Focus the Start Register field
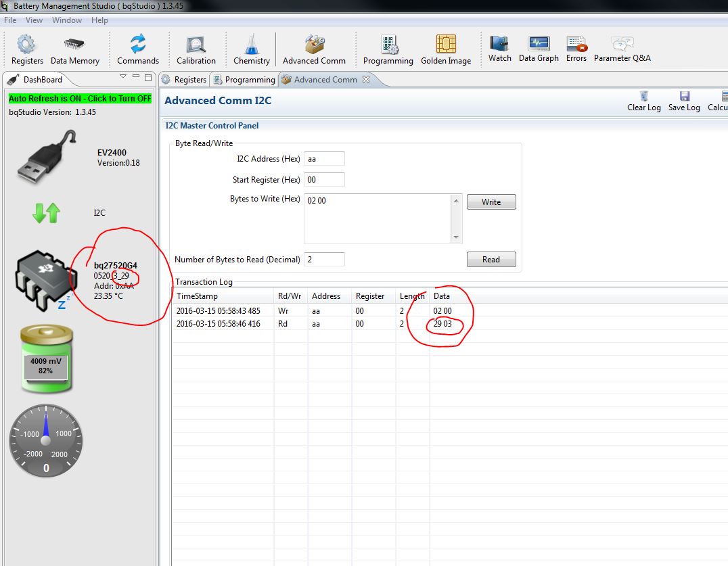728x566 pixels. click(324, 180)
